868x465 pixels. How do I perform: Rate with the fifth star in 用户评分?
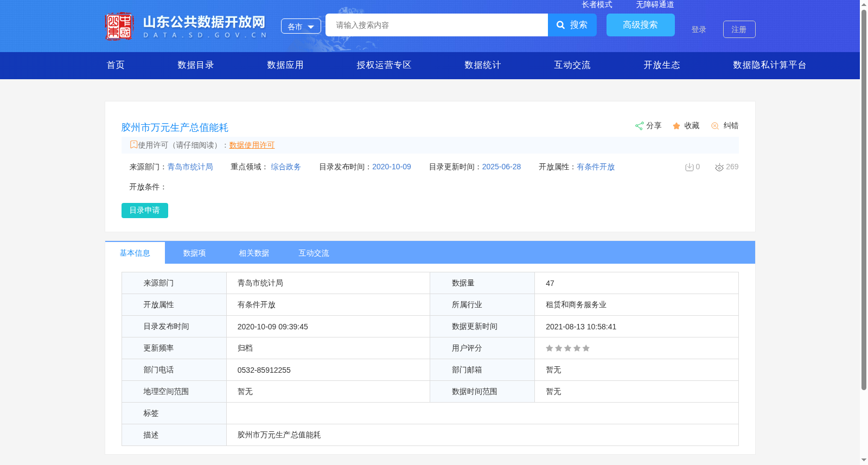pyautogui.click(x=586, y=348)
